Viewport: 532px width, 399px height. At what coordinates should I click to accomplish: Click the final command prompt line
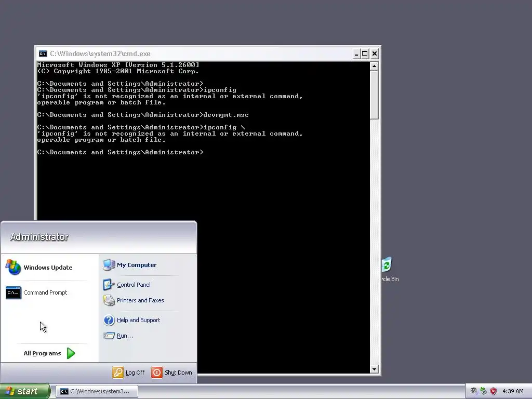(x=121, y=152)
